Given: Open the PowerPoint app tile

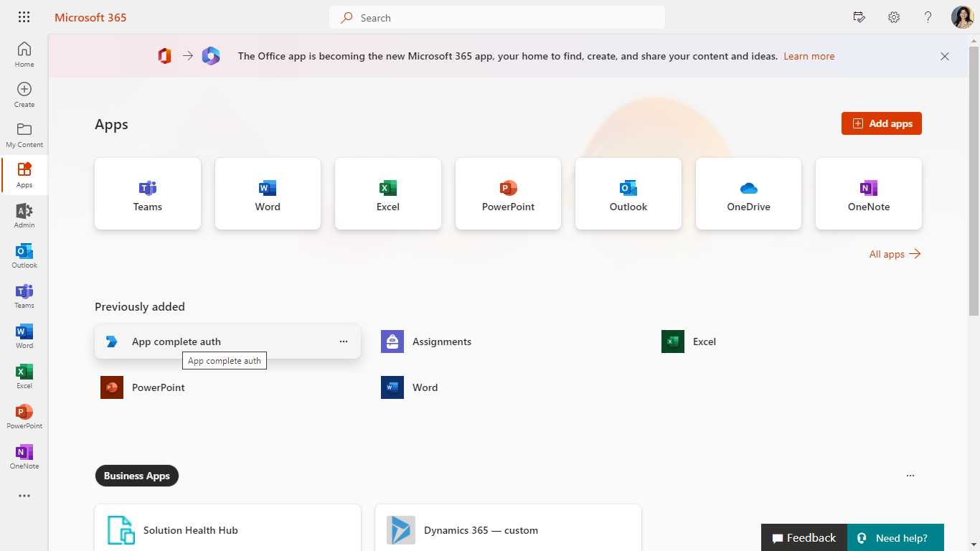Looking at the screenshot, I should [508, 194].
